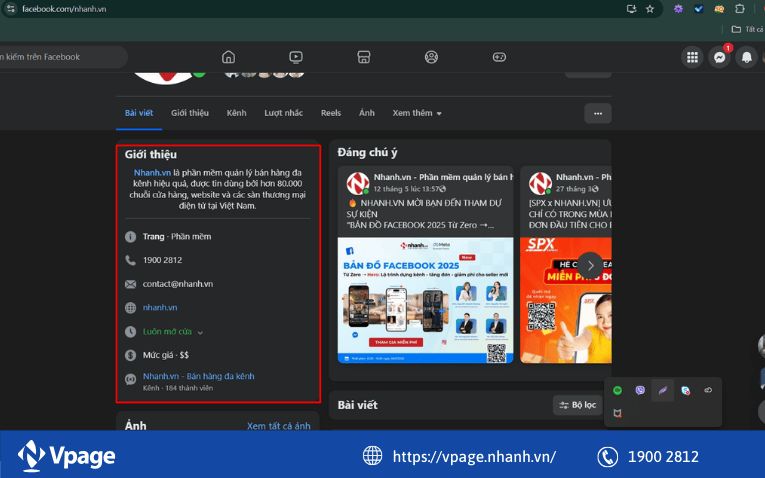
Task: Click the cloud sync tray icon
Action: (708, 390)
